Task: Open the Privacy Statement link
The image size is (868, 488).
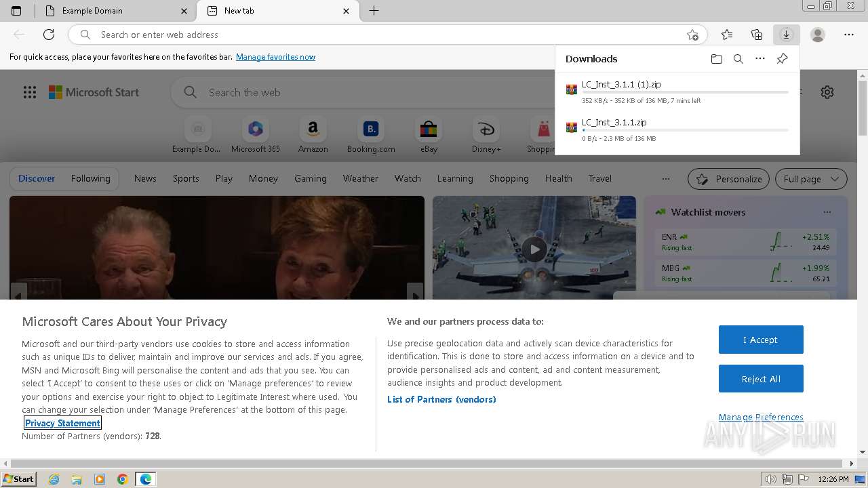Action: (x=62, y=423)
